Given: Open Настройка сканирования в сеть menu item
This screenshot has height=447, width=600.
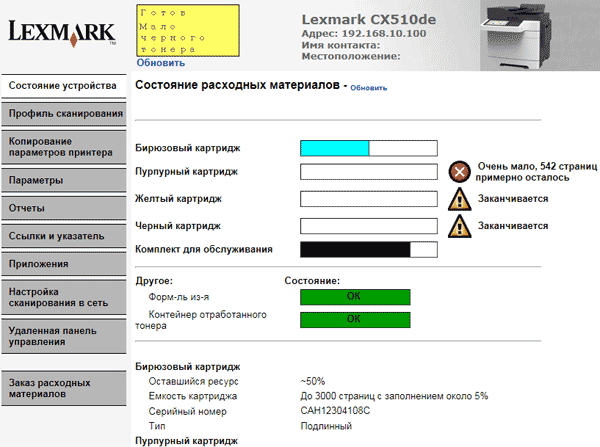Looking at the screenshot, I should (64, 297).
